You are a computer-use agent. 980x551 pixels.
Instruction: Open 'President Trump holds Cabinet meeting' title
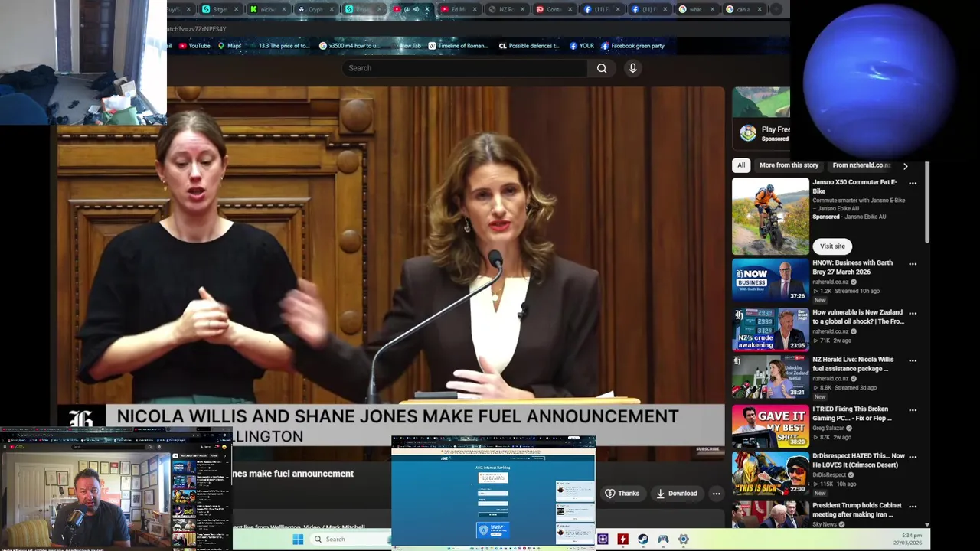point(857,510)
